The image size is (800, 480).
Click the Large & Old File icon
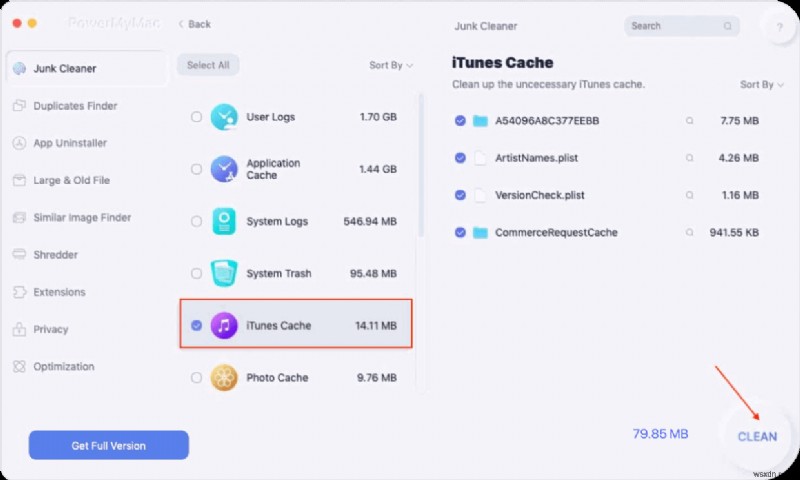pos(19,180)
